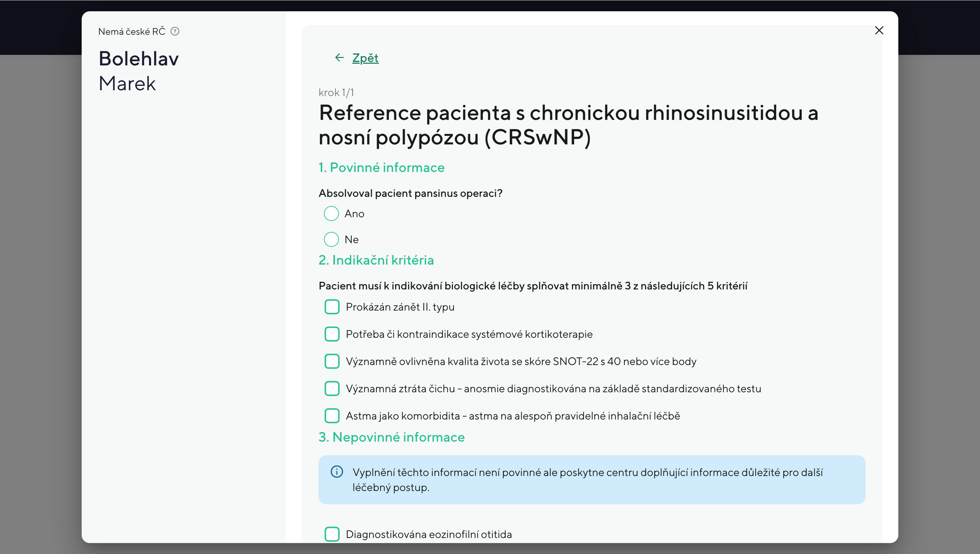Check the SNOT-22 quality of life criterion
The width and height of the screenshot is (980, 554).
click(x=332, y=361)
